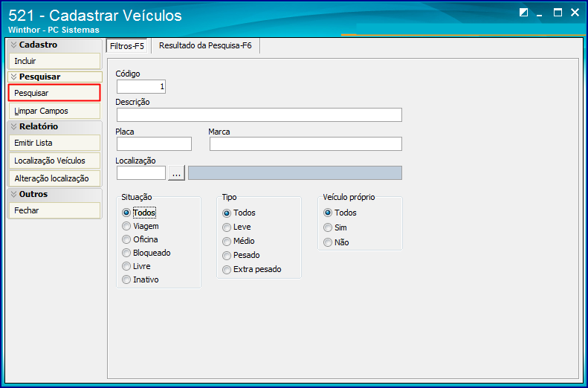
Task: Click the Incluir button
Action: (x=54, y=61)
